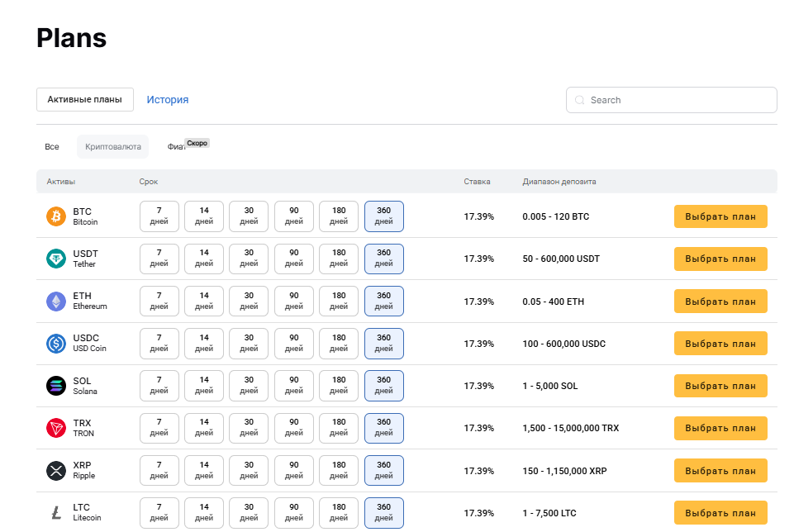
Task: Click the Ethereum logo icon
Action: pos(56,301)
